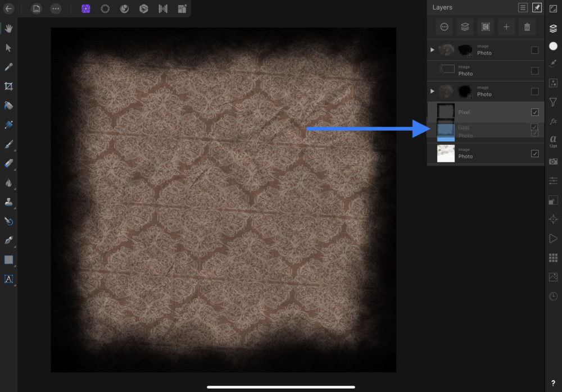Enable visibility of third Photo layer with mask
562x392 pixels.
click(x=535, y=92)
